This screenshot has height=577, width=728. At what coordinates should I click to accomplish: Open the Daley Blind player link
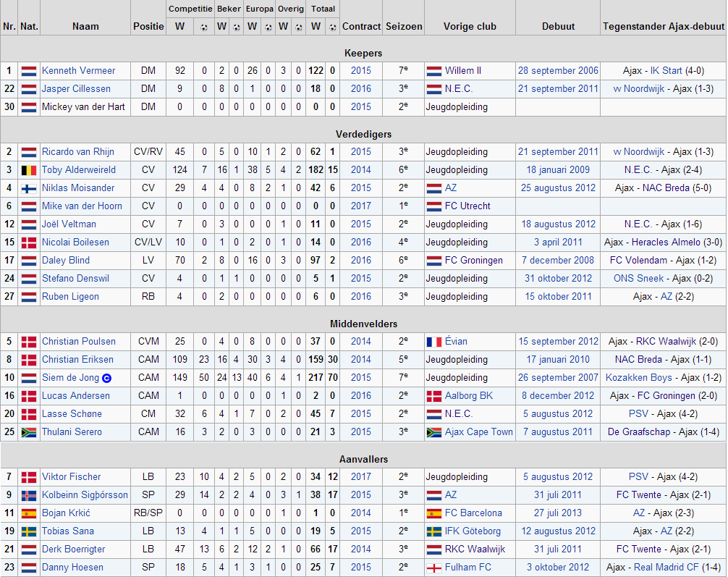pyautogui.click(x=66, y=260)
